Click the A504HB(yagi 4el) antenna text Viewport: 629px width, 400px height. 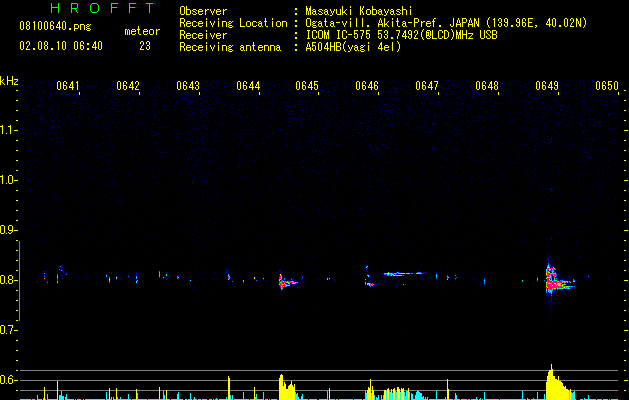coord(353,47)
